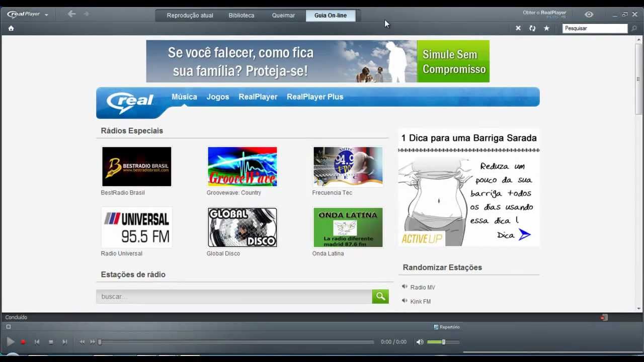Open the Queimar tab
The image size is (644, 362).
[283, 16]
